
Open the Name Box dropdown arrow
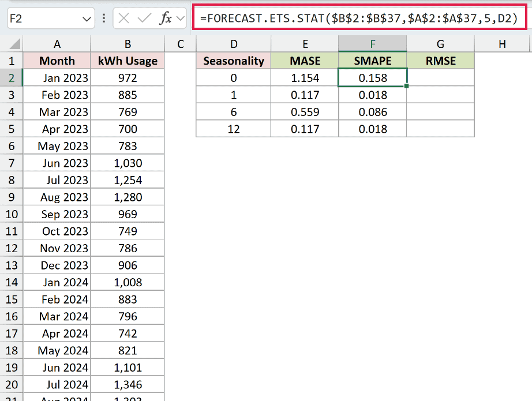click(x=87, y=18)
